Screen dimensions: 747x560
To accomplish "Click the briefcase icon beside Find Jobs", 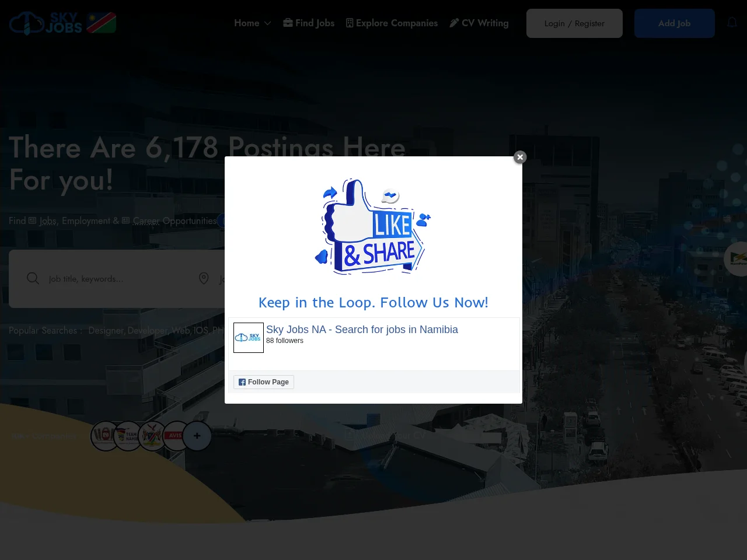I will pyautogui.click(x=288, y=23).
